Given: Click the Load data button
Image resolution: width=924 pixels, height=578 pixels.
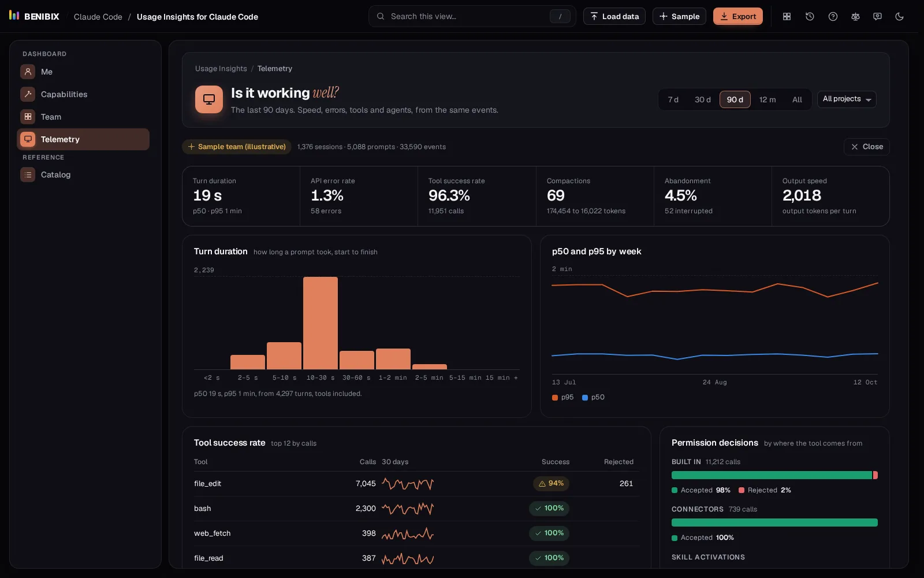Looking at the screenshot, I should pyautogui.click(x=614, y=16).
